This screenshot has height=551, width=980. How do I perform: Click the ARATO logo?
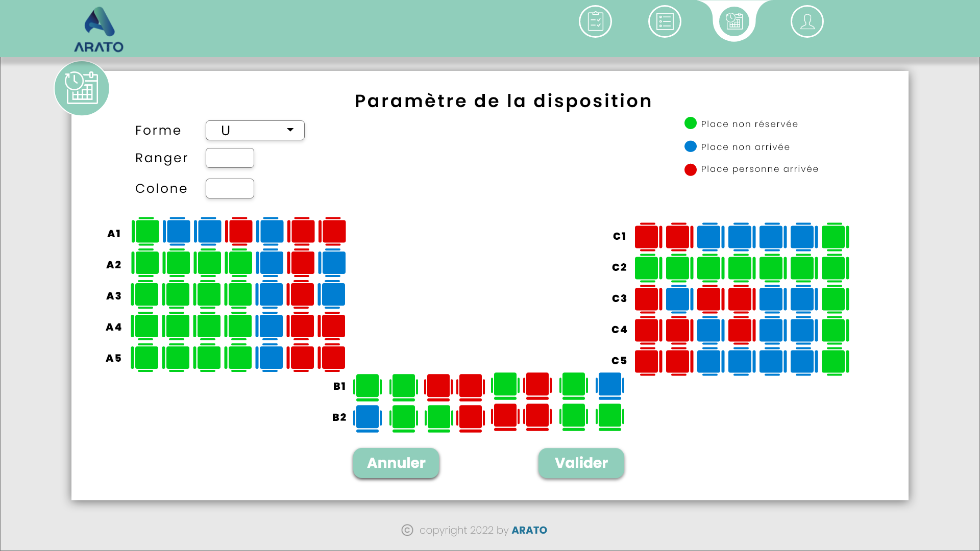99,30
